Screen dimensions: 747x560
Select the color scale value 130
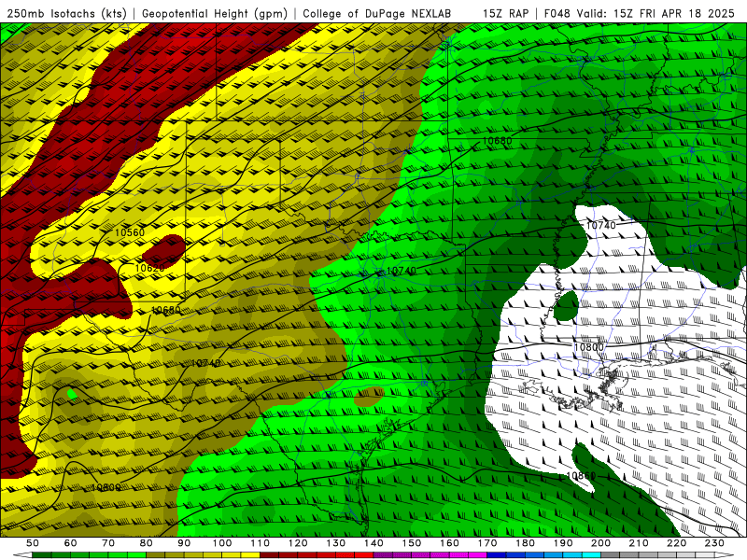pos(336,543)
